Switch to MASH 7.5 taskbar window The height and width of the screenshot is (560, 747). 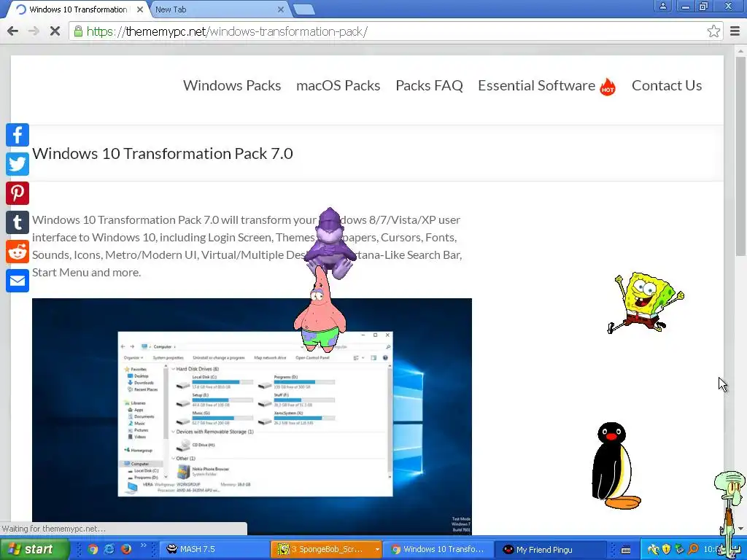[214, 550]
